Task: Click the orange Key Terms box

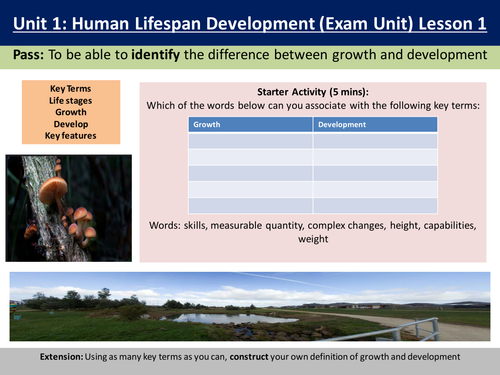Action: (71, 112)
